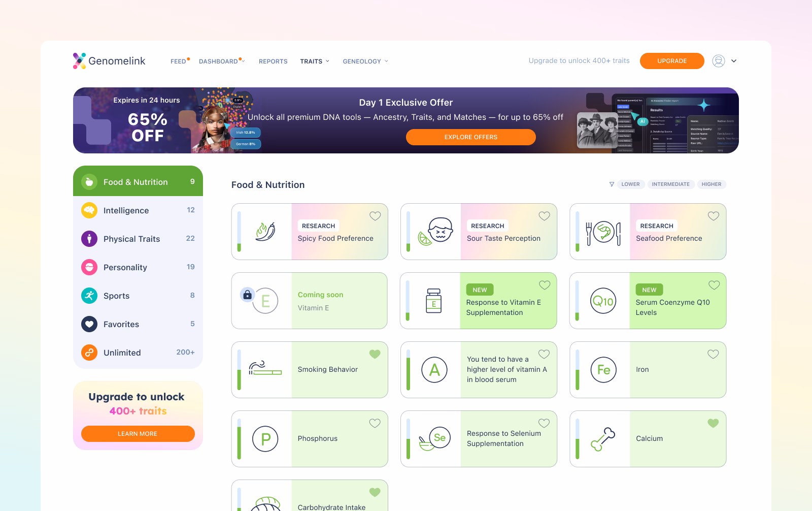Screen dimensions: 812x511
Task: Favorite Sour Taste Perception heart
Action: (544, 216)
